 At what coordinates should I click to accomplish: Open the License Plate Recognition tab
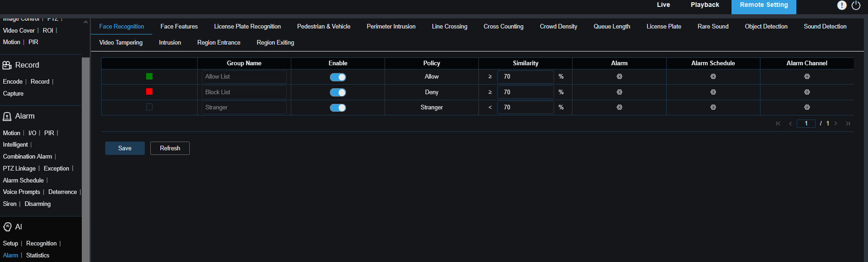click(x=247, y=27)
